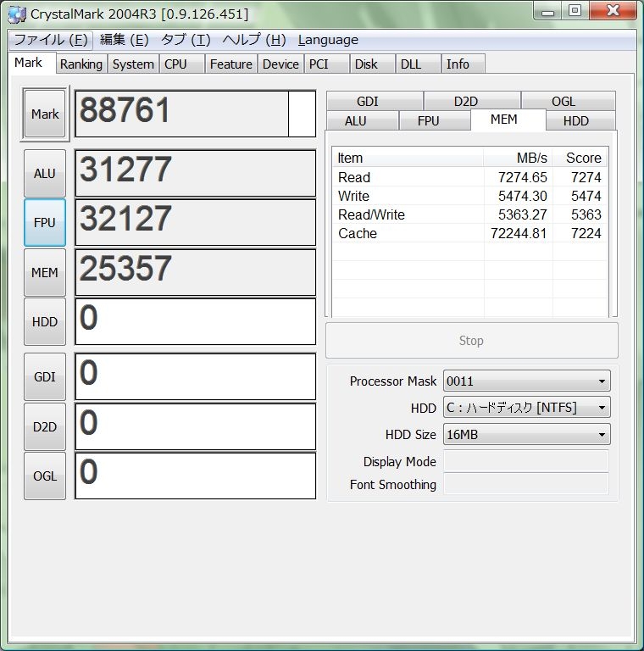Image resolution: width=644 pixels, height=651 pixels.
Task: Show the GDI results tab
Action: [x=375, y=101]
